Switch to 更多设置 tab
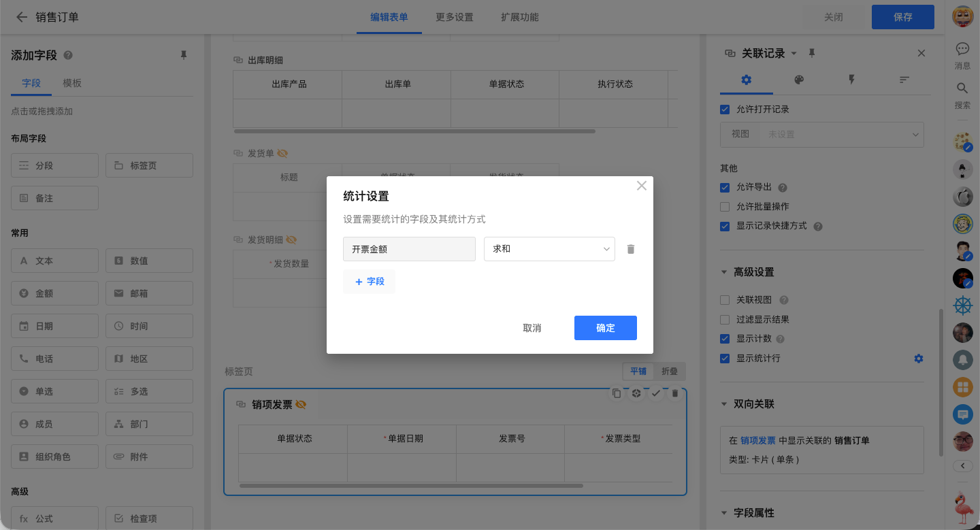This screenshot has width=980, height=530. tap(455, 17)
